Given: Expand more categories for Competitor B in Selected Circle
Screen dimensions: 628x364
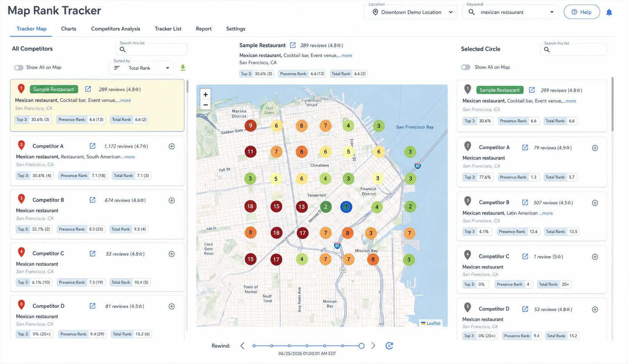Looking at the screenshot, I should pos(547,213).
